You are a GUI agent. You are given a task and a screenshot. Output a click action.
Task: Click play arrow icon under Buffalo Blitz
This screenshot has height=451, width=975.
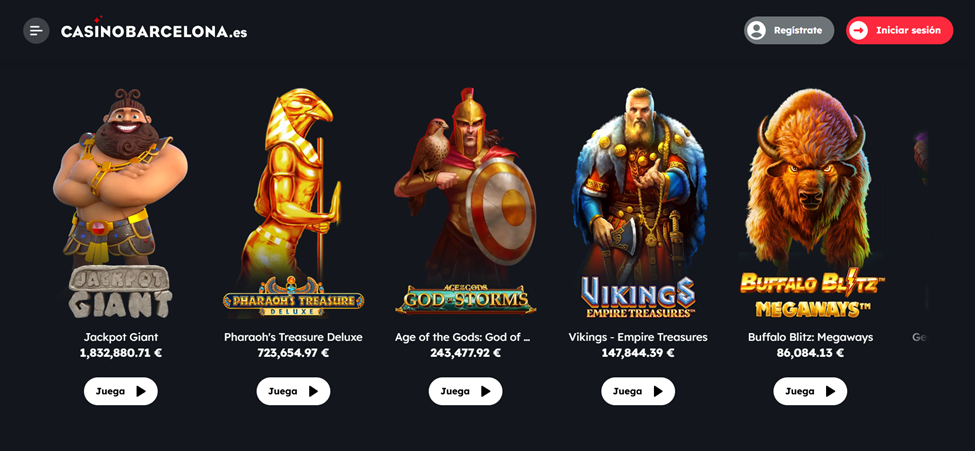click(x=830, y=391)
